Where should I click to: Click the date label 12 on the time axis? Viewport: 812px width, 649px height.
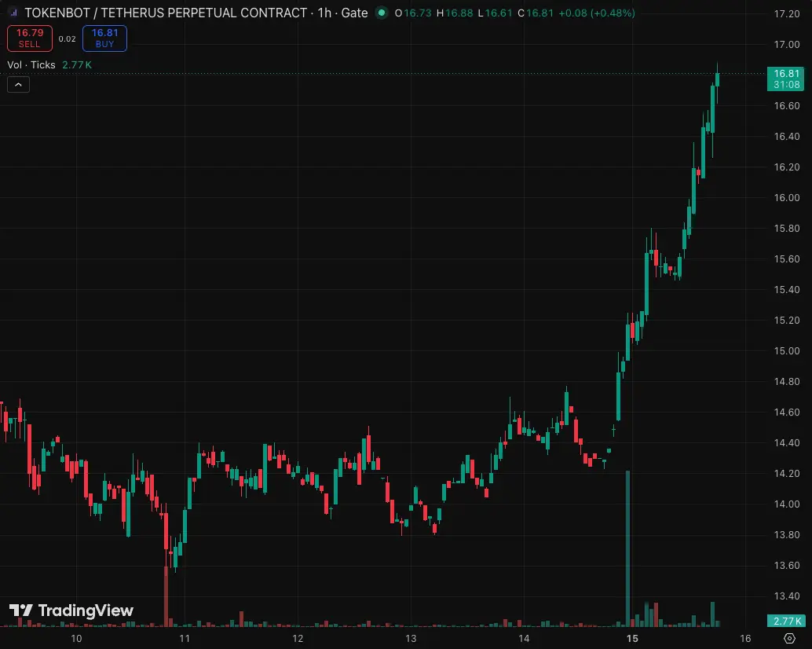(298, 638)
